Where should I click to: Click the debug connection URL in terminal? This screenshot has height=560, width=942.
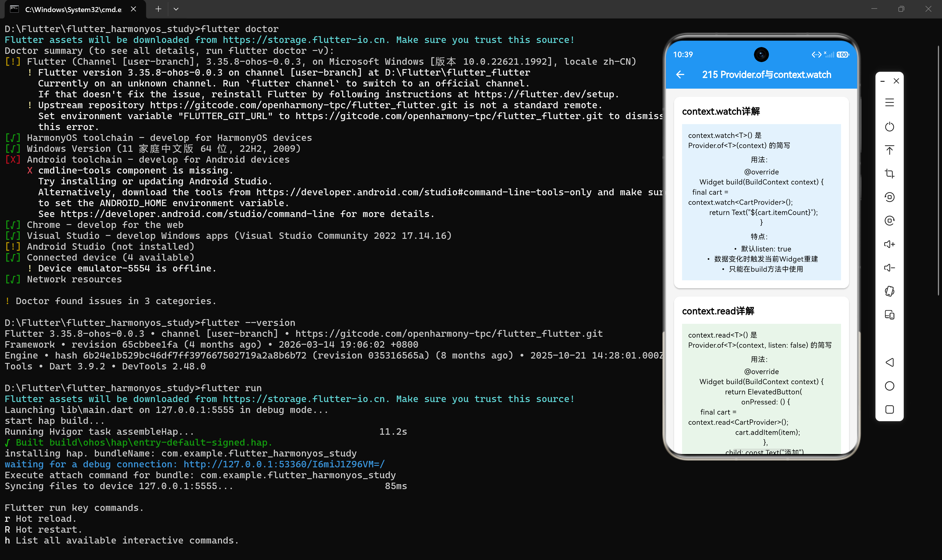[284, 464]
